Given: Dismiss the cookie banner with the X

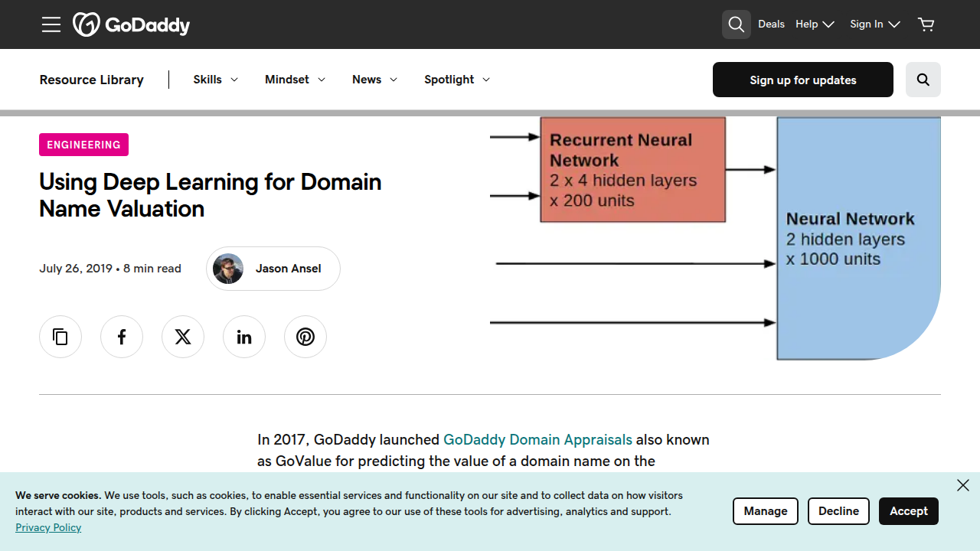Looking at the screenshot, I should click(x=963, y=485).
